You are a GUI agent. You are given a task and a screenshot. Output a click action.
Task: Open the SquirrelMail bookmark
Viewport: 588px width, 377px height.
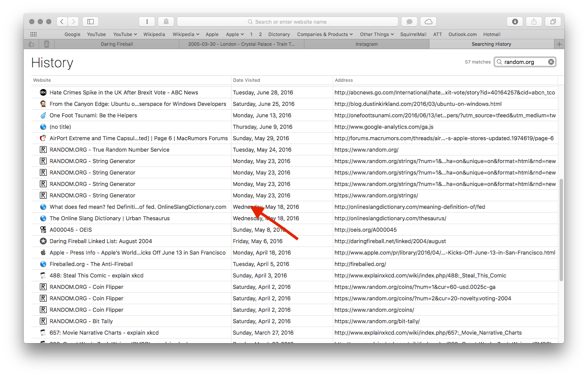[x=413, y=34]
